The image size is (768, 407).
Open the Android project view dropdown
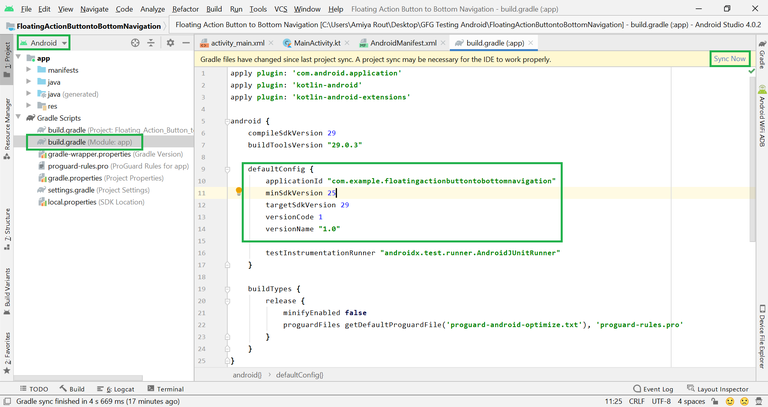click(44, 43)
